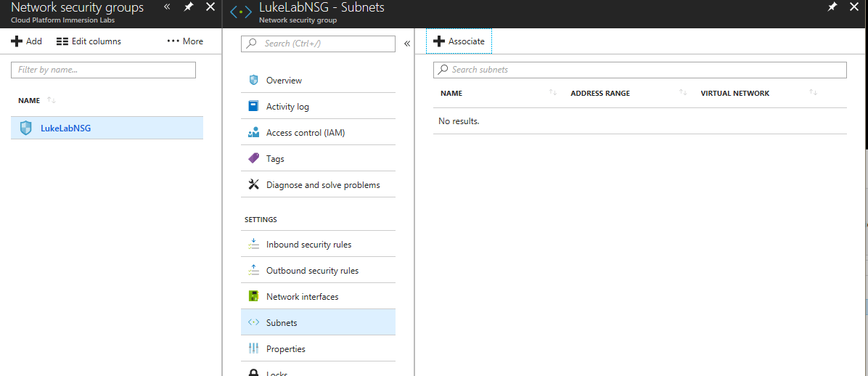This screenshot has width=868, height=376.
Task: Open Edit columns
Action: click(x=89, y=41)
